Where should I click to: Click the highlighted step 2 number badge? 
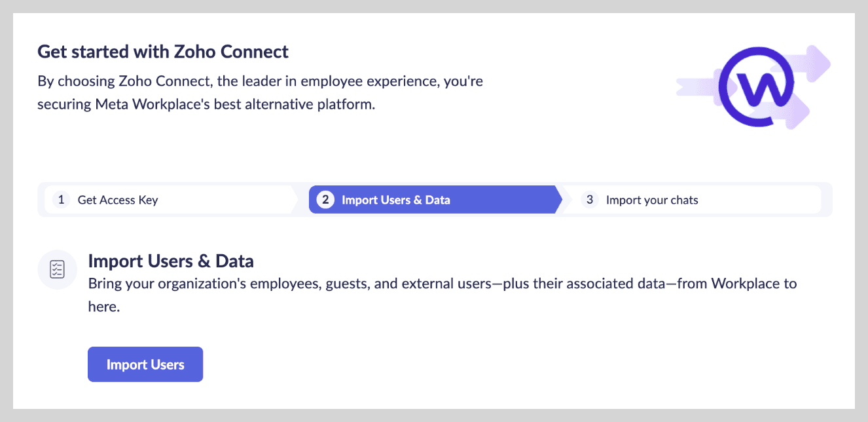pyautogui.click(x=325, y=200)
